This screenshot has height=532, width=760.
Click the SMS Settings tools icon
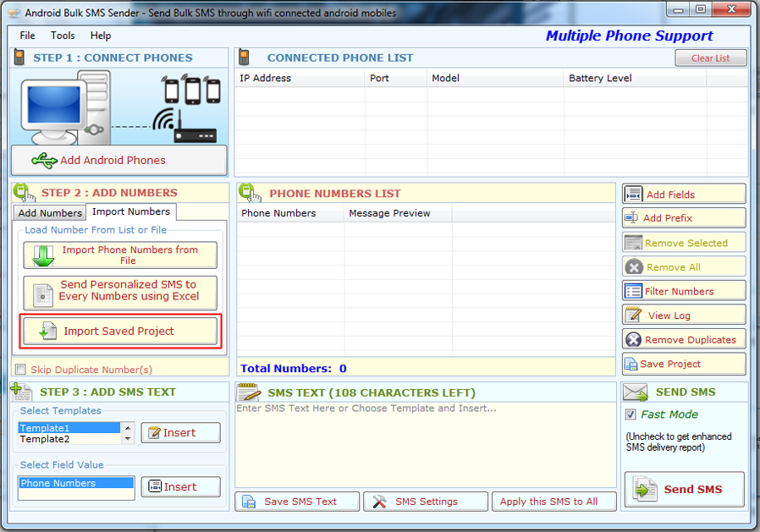(x=380, y=502)
